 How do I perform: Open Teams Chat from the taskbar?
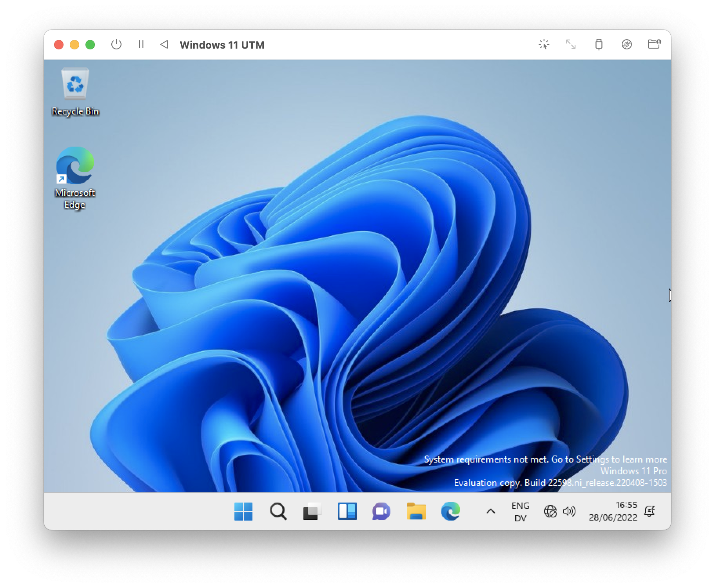[x=382, y=511]
